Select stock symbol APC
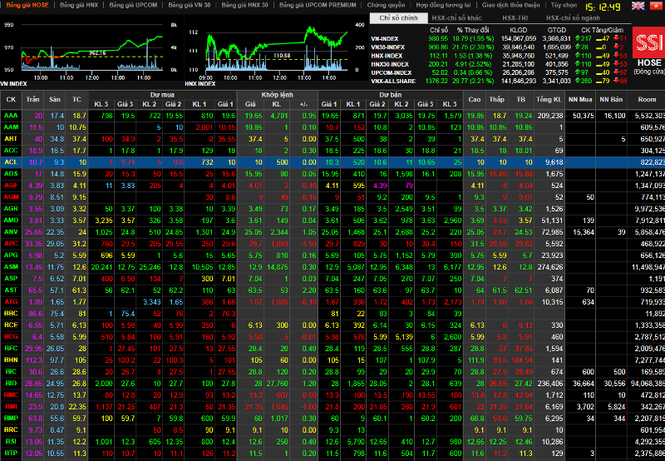Image resolution: width=665 pixels, height=461 pixels. coord(11,243)
